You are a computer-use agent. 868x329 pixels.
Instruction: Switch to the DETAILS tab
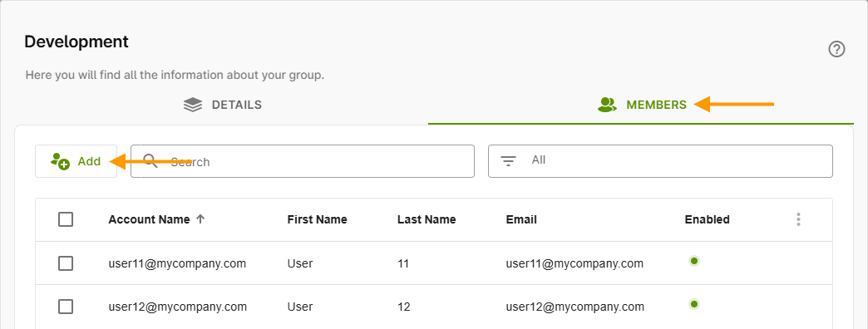[x=223, y=105]
